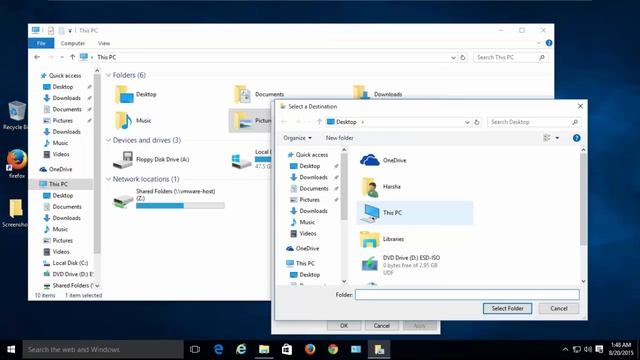Select OneDrive in the This PC navigation pane

[x=56, y=169]
